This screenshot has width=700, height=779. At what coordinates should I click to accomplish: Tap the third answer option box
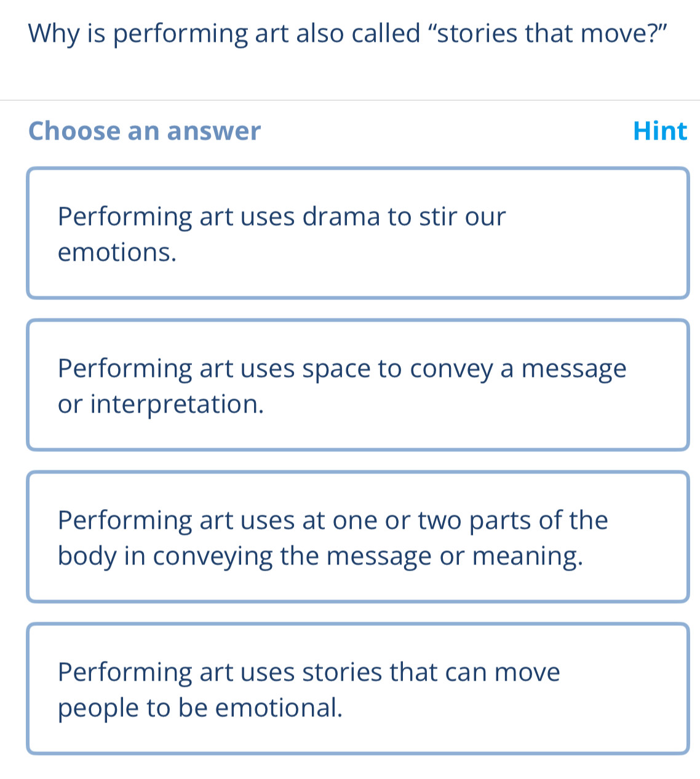coord(357,537)
